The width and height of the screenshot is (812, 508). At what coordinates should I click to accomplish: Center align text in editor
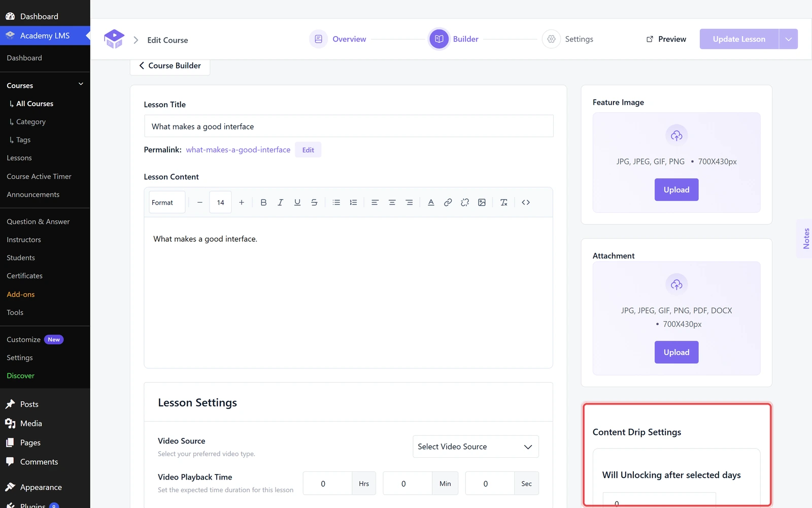(392, 202)
